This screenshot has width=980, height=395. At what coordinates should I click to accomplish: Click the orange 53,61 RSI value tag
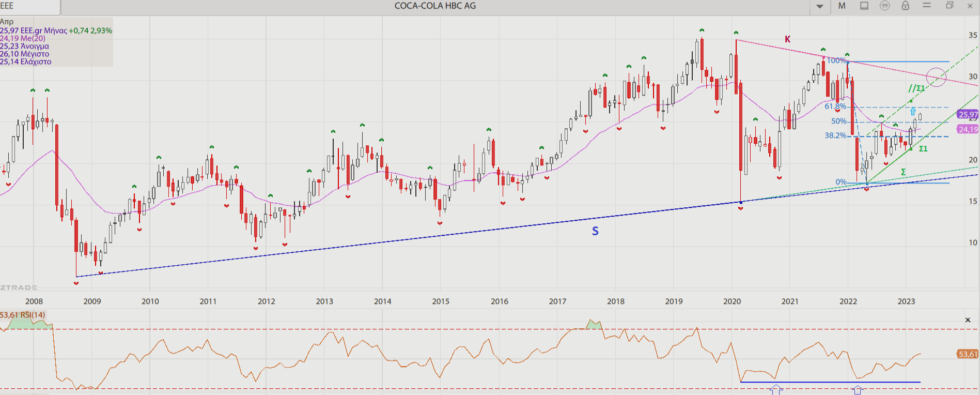tap(968, 354)
